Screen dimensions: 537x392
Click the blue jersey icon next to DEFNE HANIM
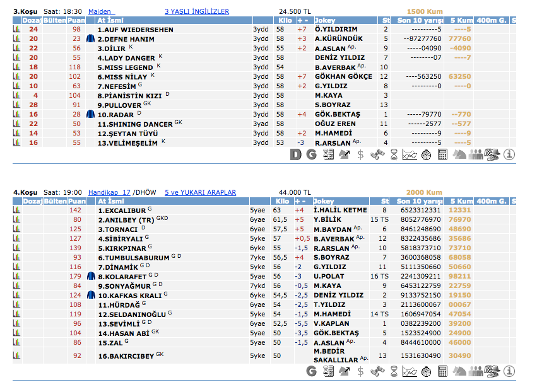coord(90,38)
